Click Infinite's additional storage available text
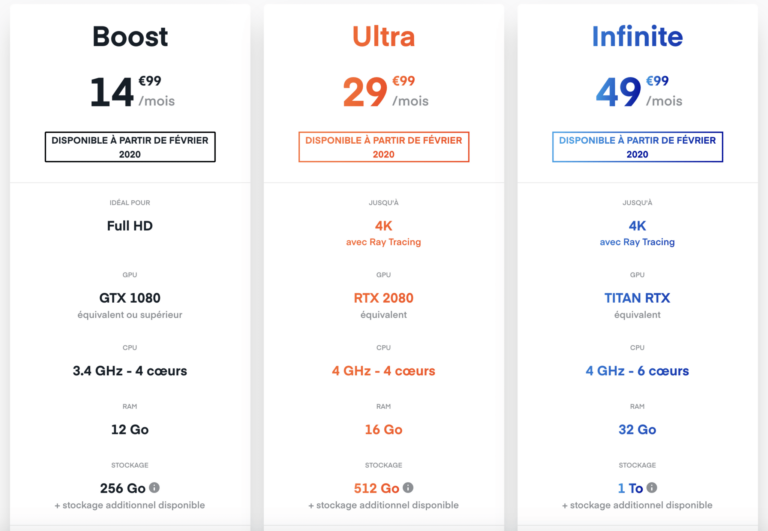The width and height of the screenshot is (768, 531). click(x=637, y=505)
